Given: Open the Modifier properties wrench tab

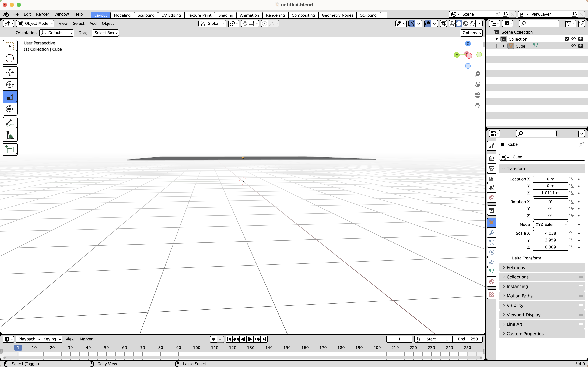Looking at the screenshot, I should click(x=492, y=232).
